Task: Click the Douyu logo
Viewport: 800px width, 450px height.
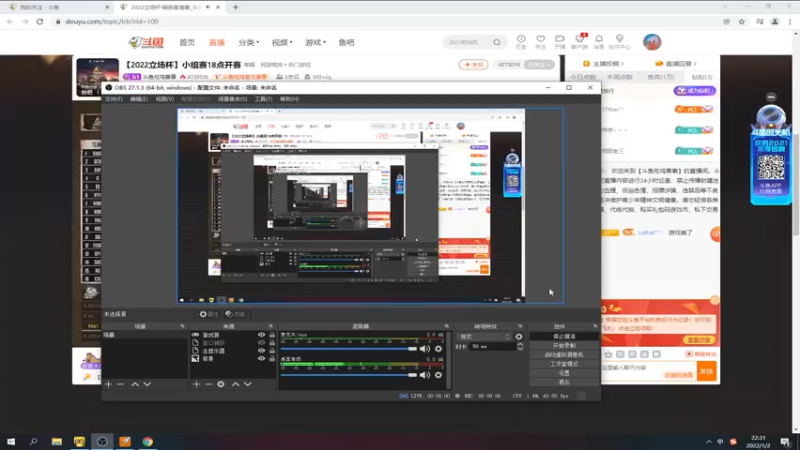Action: tap(146, 42)
